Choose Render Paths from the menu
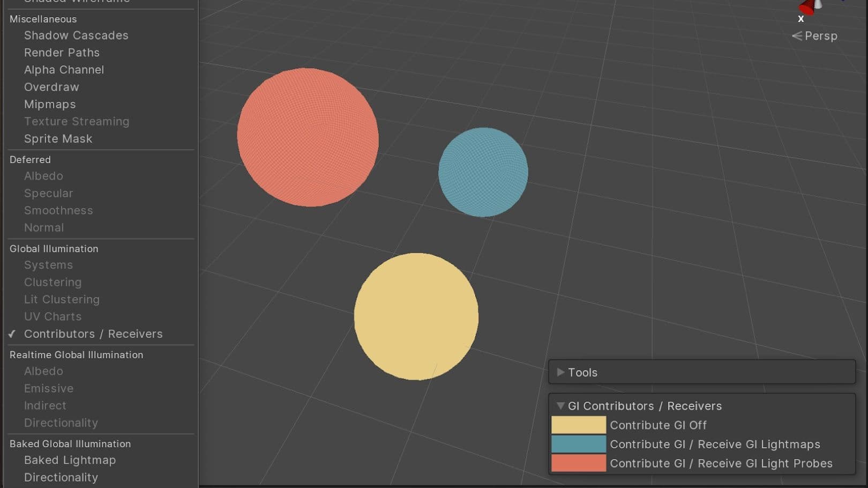Image resolution: width=868 pixels, height=488 pixels. [62, 53]
